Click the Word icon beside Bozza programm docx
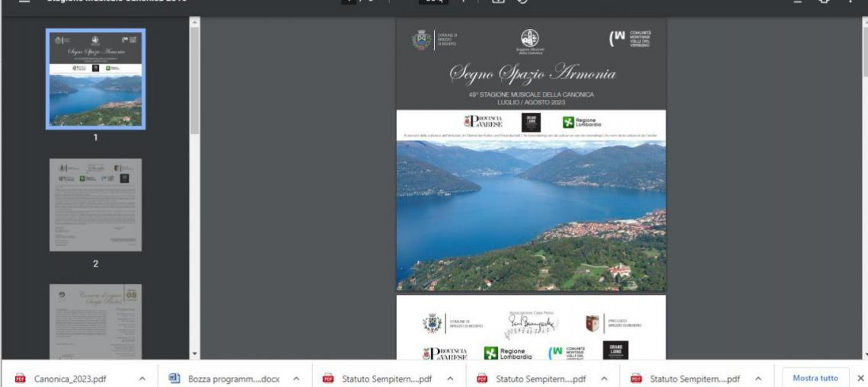This screenshot has height=387, width=868. click(173, 377)
